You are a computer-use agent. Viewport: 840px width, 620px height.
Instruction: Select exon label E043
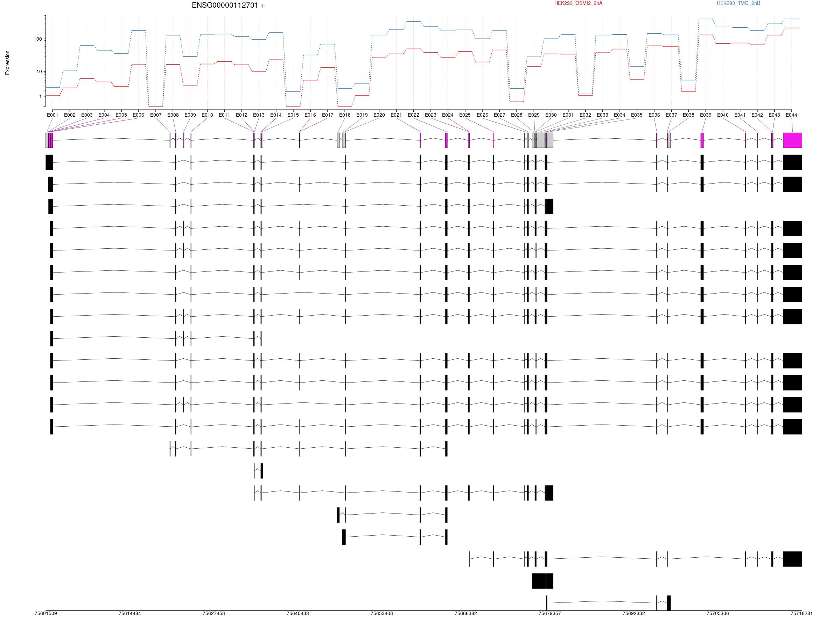[x=774, y=115]
